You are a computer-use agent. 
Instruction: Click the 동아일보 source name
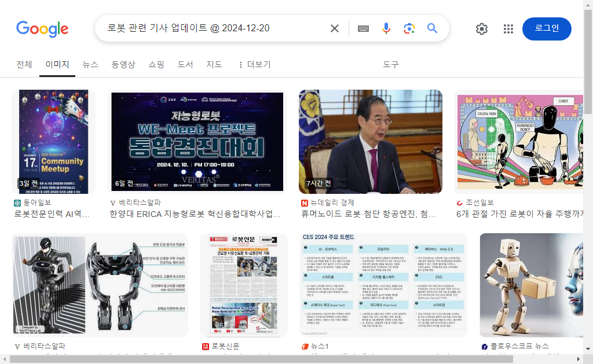tap(37, 203)
